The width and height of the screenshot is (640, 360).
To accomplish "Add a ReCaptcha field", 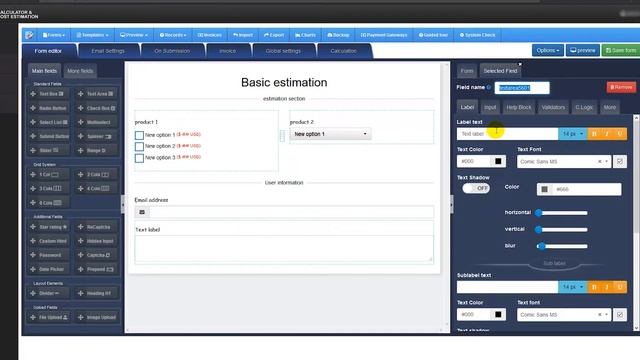I will [x=97, y=227].
